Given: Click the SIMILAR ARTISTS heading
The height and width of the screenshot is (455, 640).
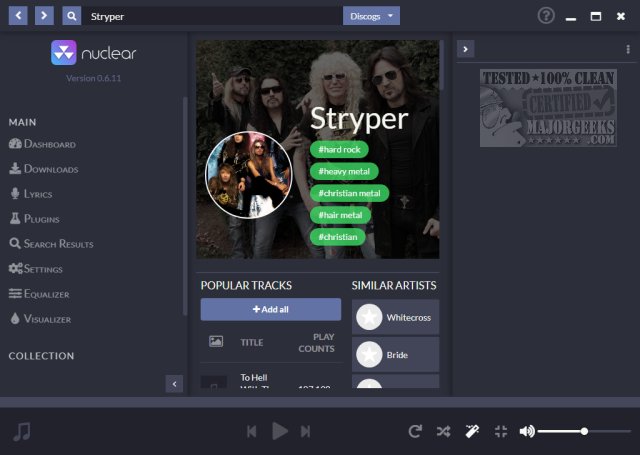Looking at the screenshot, I should (x=394, y=285).
